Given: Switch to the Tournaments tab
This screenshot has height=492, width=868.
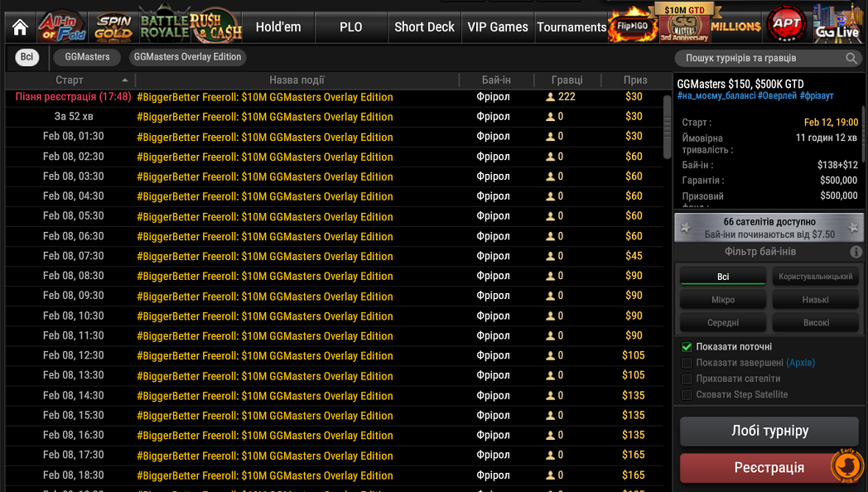Looking at the screenshot, I should click(571, 27).
